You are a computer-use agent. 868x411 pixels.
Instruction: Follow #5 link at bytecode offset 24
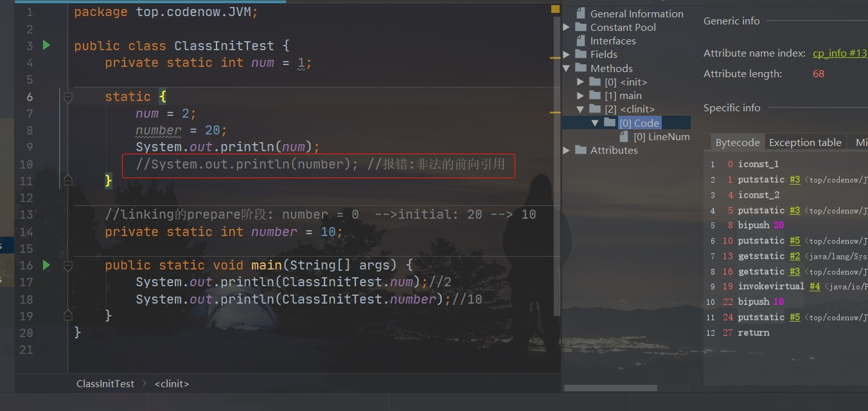(795, 317)
